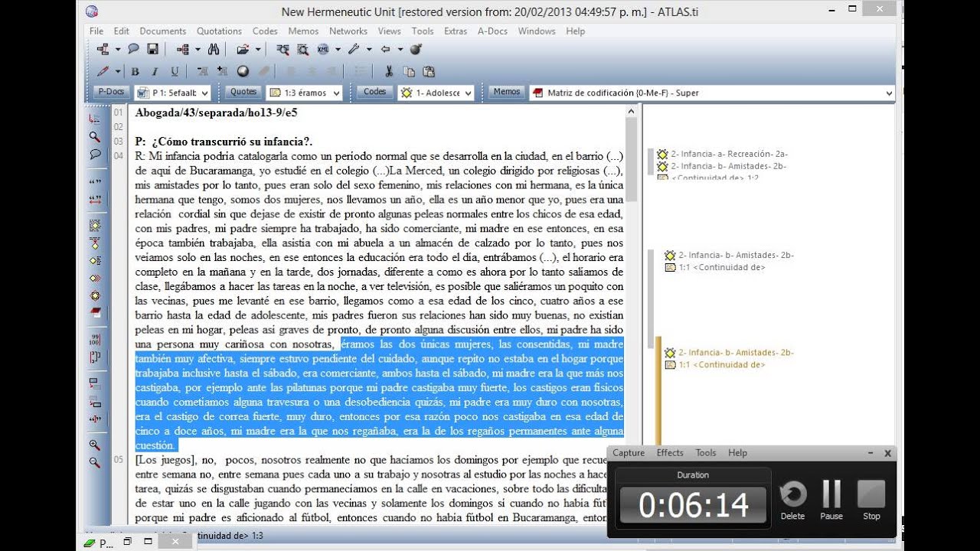Open the Quotations menu
This screenshot has width=980, height=551.
[x=219, y=31]
